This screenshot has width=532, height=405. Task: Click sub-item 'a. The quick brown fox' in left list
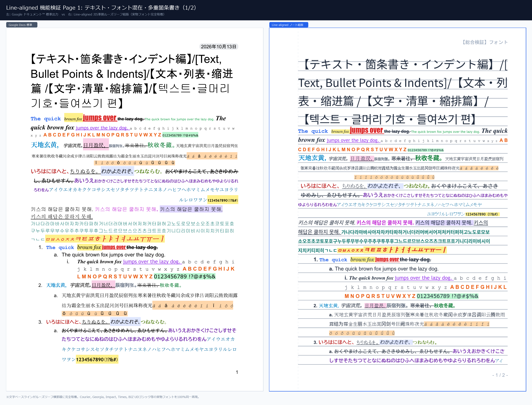pos(110,255)
